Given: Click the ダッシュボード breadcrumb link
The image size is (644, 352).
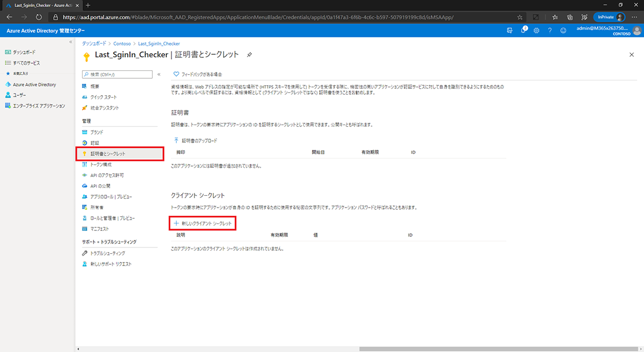Looking at the screenshot, I should (x=94, y=43).
